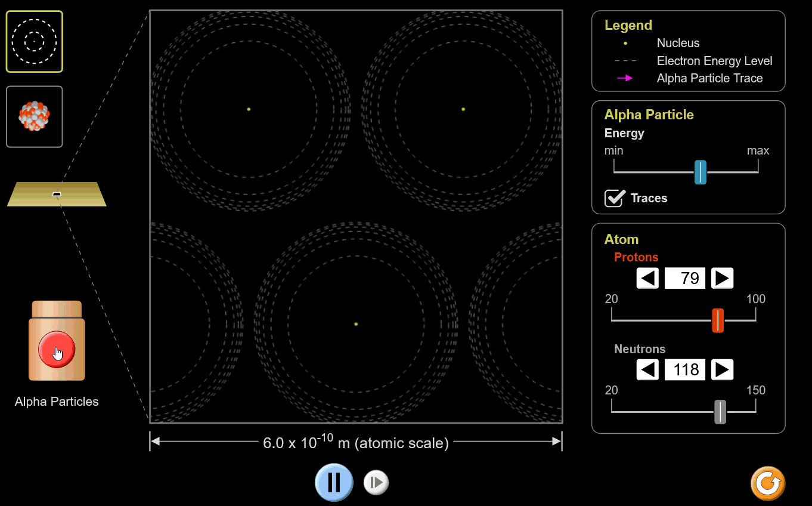Click the 'Neutrons' heading in Atom panel
This screenshot has height=506, width=812.
click(640, 349)
